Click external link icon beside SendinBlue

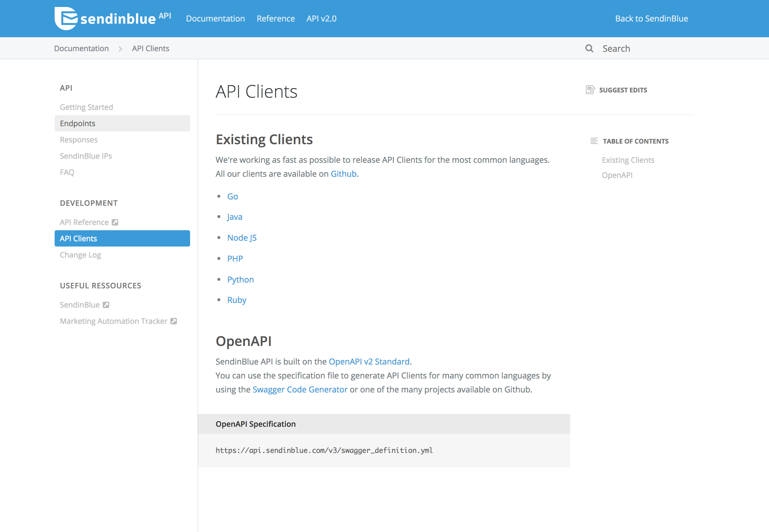click(106, 305)
